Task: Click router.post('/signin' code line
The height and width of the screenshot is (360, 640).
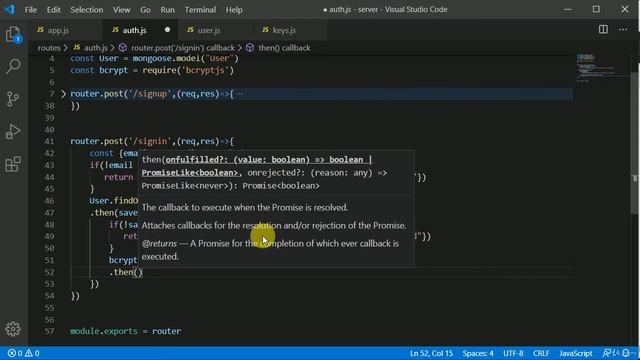Action: pos(152,141)
